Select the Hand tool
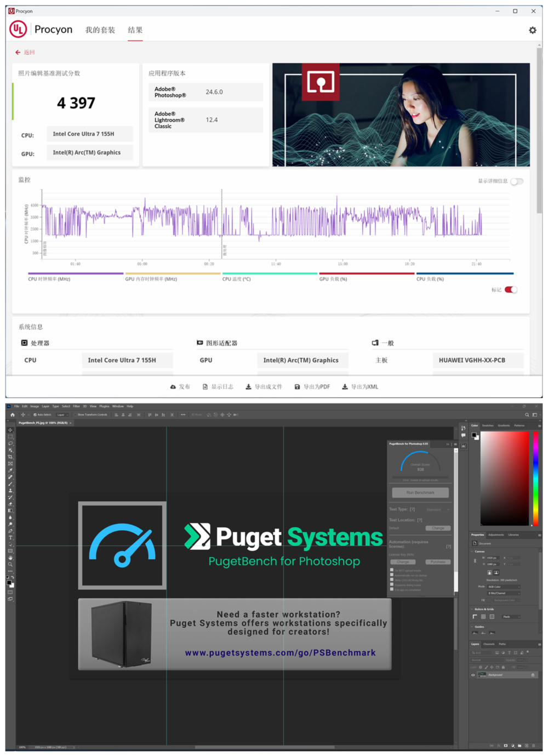 (x=10, y=558)
